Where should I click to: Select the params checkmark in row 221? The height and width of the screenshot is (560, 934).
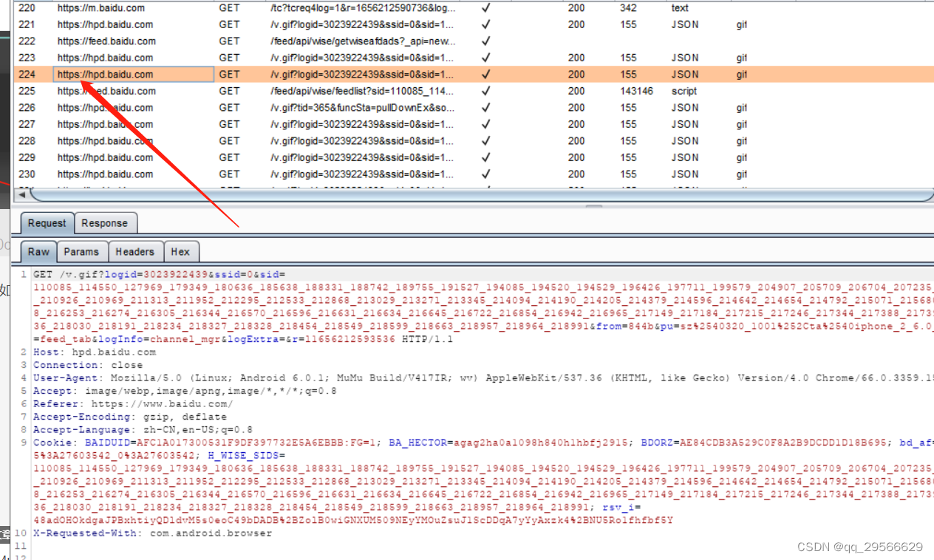tap(485, 24)
